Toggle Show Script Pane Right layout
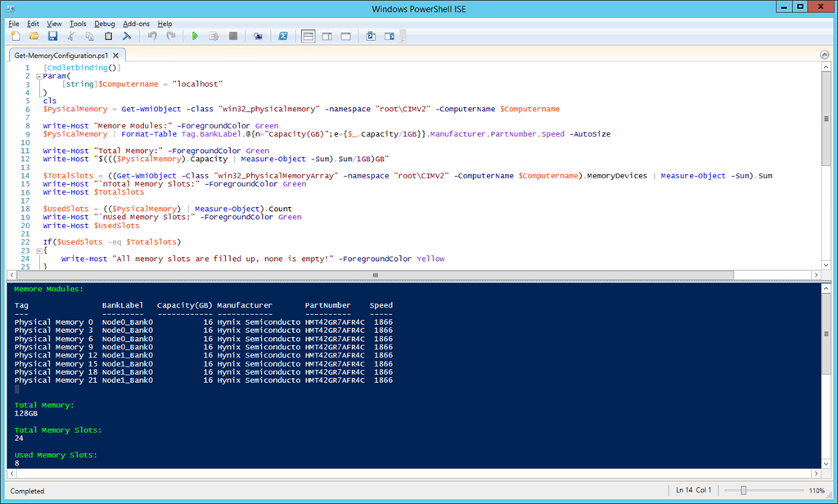Image resolution: width=838 pixels, height=504 pixels. coord(327,36)
